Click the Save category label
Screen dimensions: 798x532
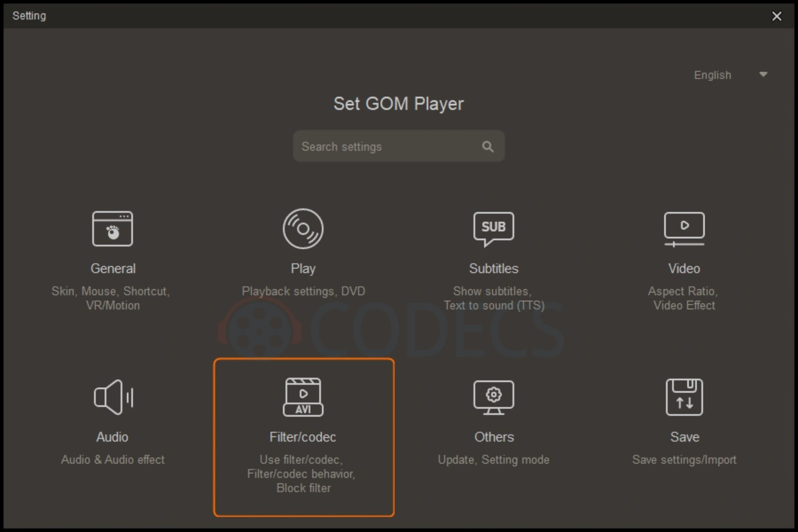(x=685, y=437)
